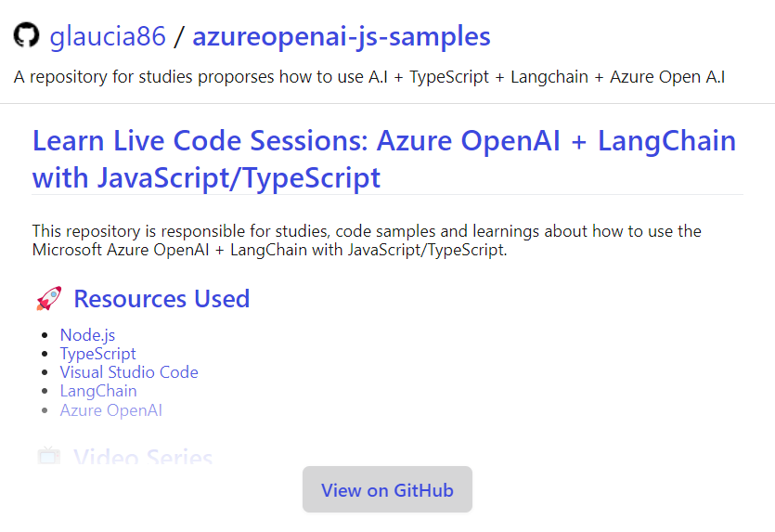775x532 pixels.
Task: Click the slash between owner and repository
Action: click(179, 37)
